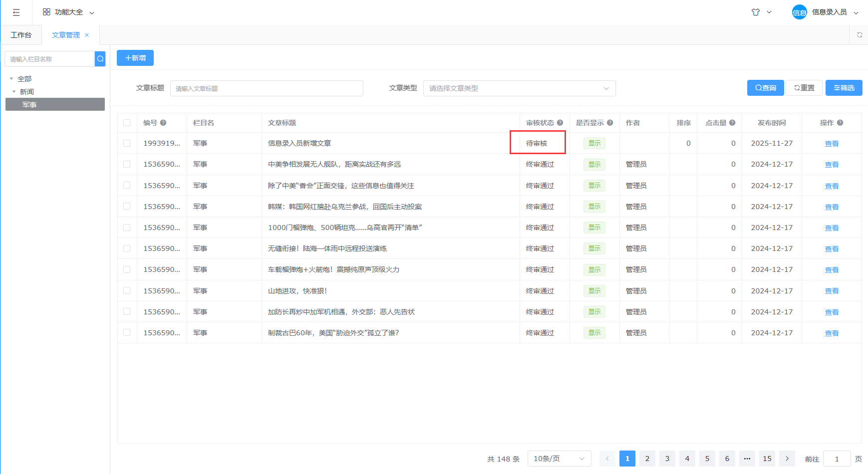Click the refresh icon at tab bar right
The height and width of the screenshot is (474, 868).
coord(860,35)
